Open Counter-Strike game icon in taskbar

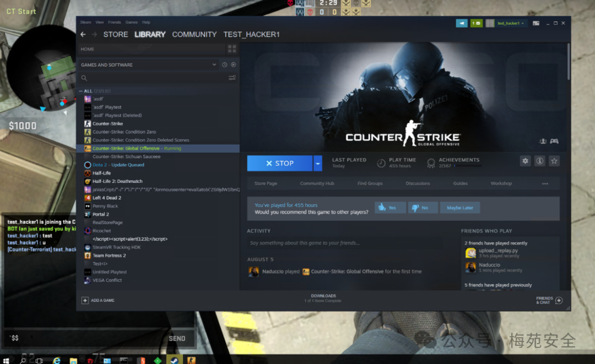click(191, 360)
